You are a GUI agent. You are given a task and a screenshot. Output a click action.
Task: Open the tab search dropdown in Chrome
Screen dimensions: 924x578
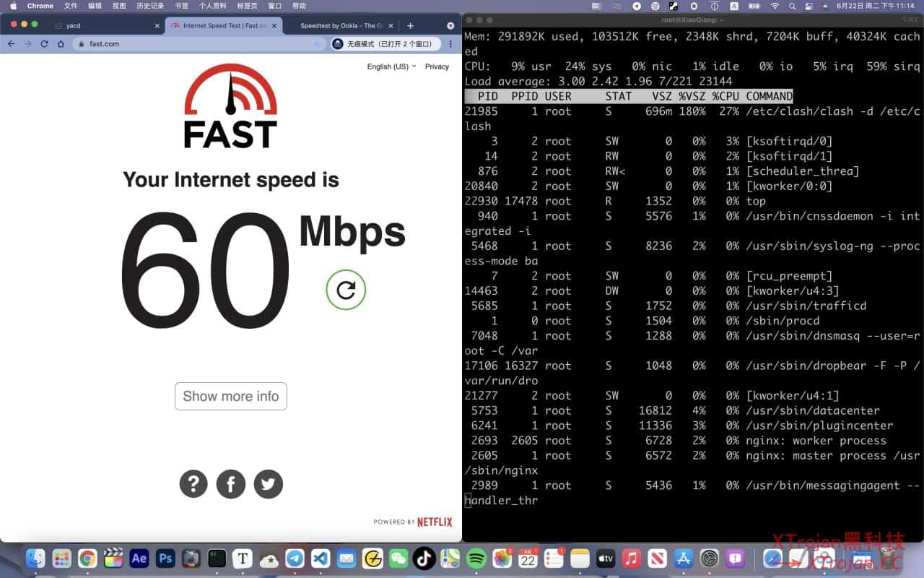(450, 26)
